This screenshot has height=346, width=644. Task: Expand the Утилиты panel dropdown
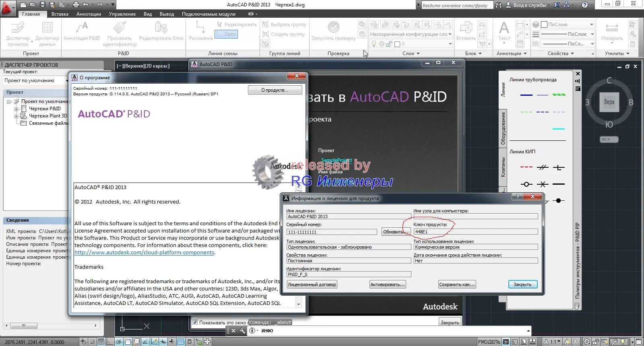pyautogui.click(x=617, y=54)
